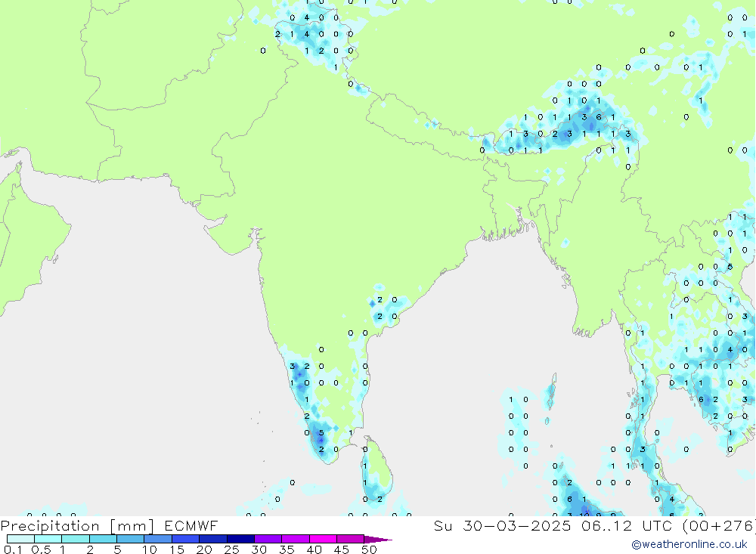756x554 pixels.
Task: Click the legend label '50'
Action: (370, 549)
